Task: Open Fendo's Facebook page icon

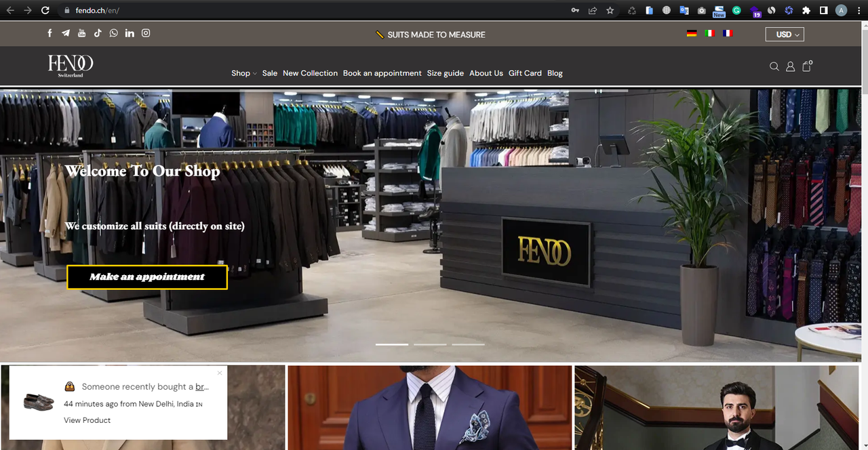Action: point(50,33)
